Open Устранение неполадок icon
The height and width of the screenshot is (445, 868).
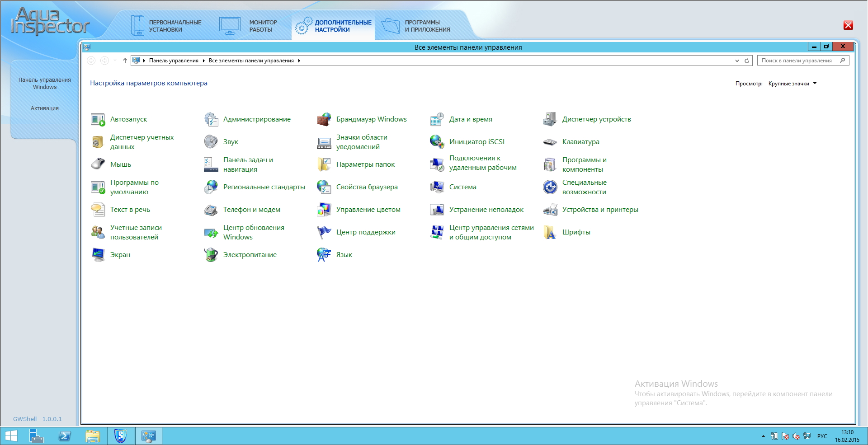(x=437, y=210)
